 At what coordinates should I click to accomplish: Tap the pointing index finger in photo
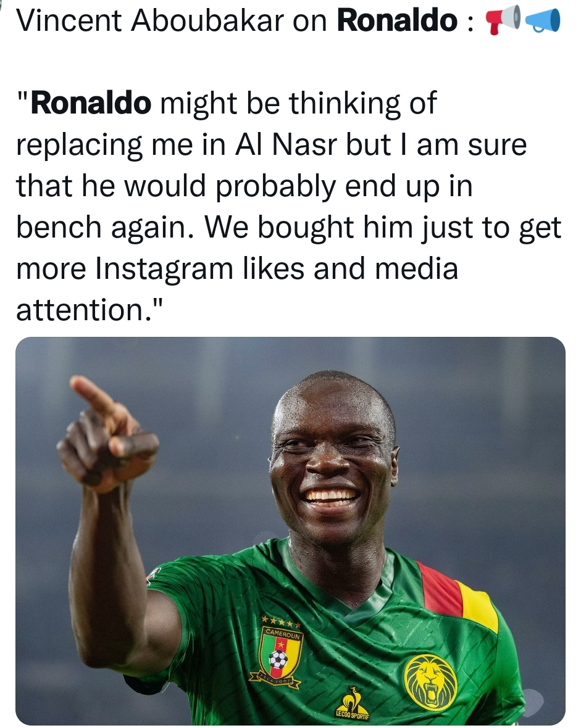click(x=92, y=396)
